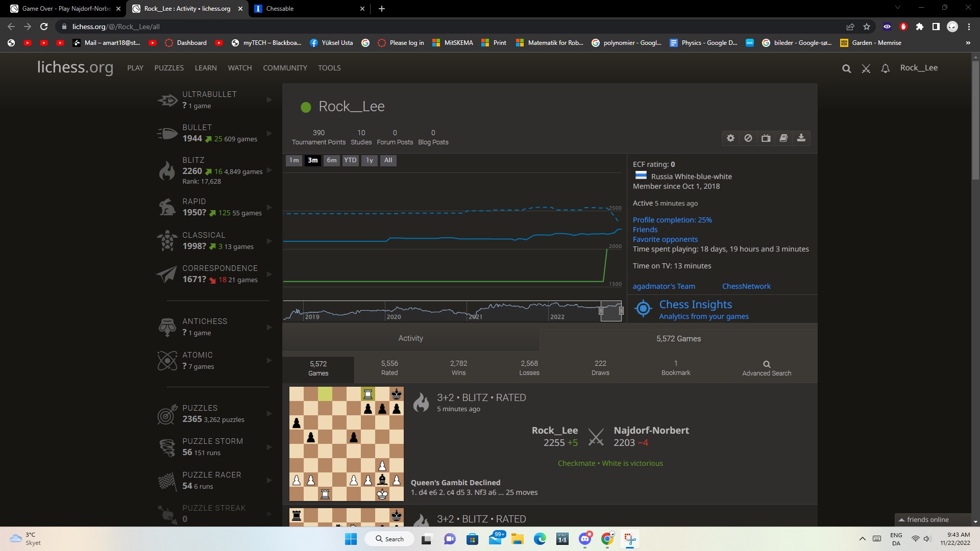The image size is (980, 551).
Task: Open the bookmarks bar overflow chevron
Action: pyautogui.click(x=967, y=43)
